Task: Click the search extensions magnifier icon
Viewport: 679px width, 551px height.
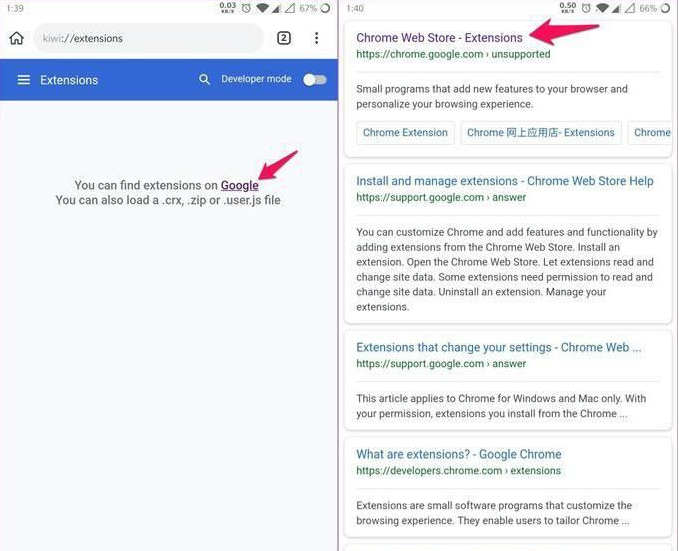Action: pyautogui.click(x=204, y=79)
